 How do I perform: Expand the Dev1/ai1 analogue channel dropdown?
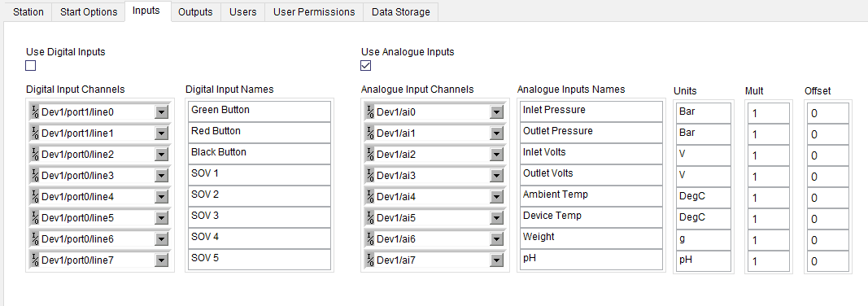pyautogui.click(x=496, y=134)
